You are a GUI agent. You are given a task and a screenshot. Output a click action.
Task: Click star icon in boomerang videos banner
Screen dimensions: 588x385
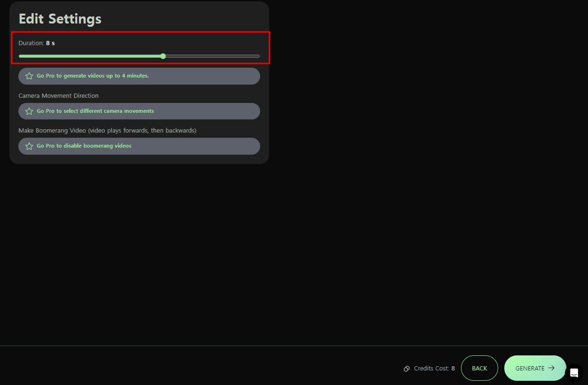tap(29, 146)
